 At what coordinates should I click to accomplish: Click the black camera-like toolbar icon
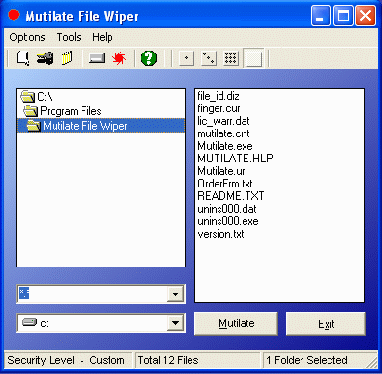click(x=45, y=59)
